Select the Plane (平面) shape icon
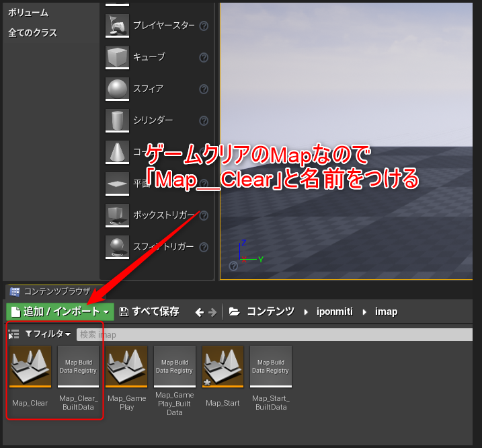This screenshot has width=482, height=448. coord(117,184)
